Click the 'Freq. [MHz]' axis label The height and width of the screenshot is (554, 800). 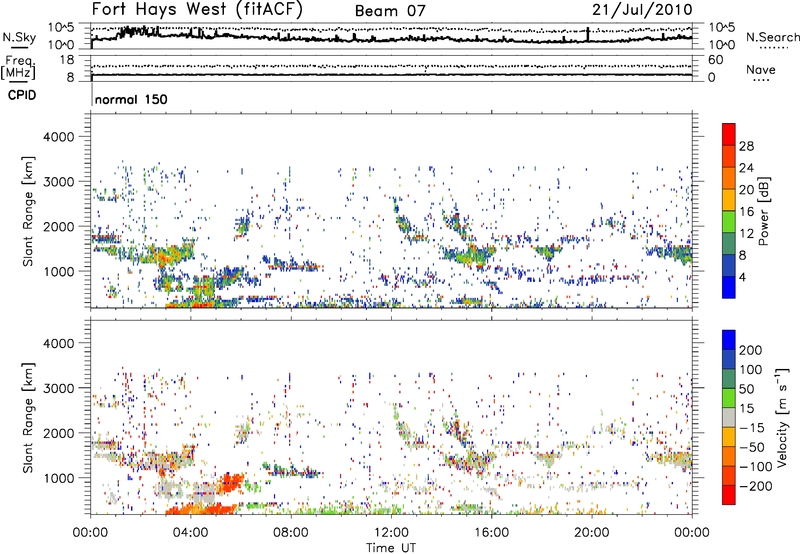pyautogui.click(x=19, y=67)
